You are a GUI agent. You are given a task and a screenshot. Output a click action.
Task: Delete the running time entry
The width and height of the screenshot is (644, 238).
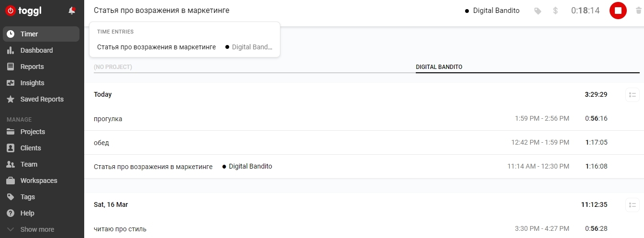[x=638, y=11]
